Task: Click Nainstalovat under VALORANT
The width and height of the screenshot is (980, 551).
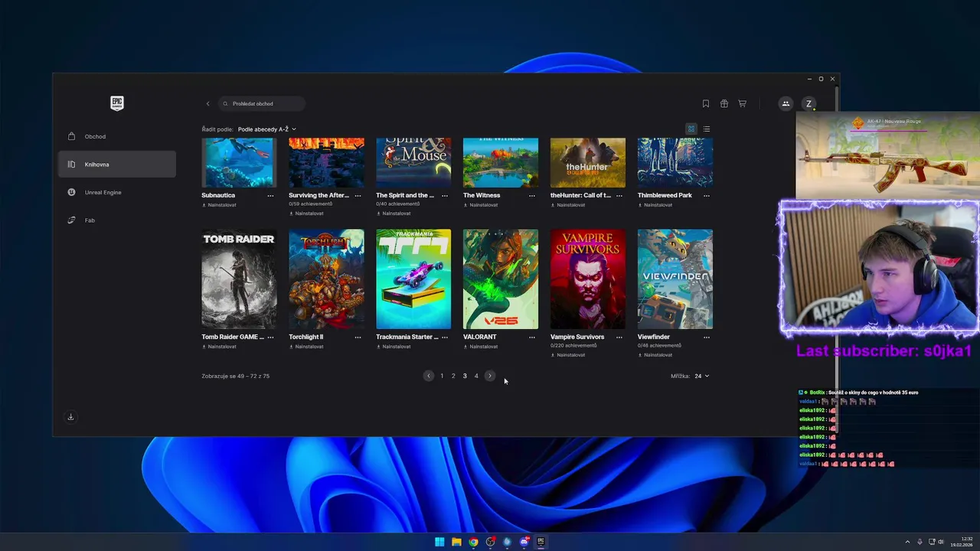Action: pyautogui.click(x=481, y=347)
